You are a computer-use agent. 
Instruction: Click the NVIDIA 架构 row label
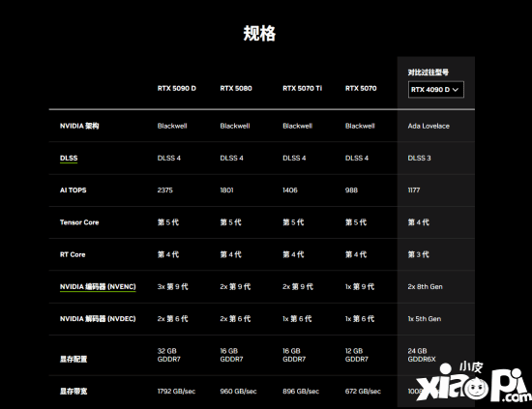(79, 126)
